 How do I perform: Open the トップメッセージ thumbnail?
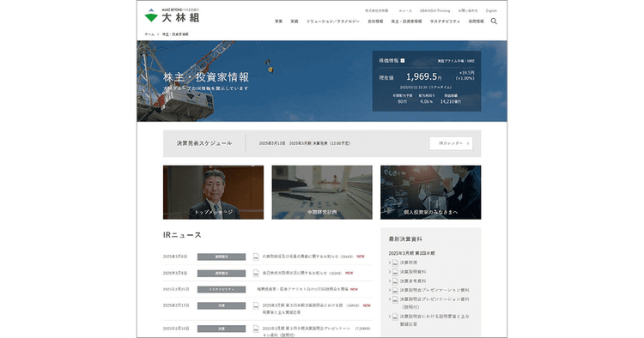[x=213, y=192]
